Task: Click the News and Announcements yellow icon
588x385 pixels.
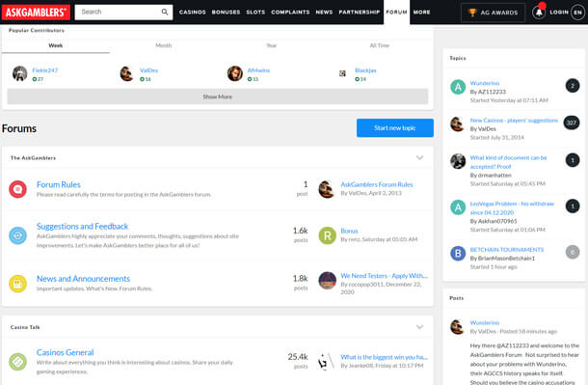Action: [17, 284]
